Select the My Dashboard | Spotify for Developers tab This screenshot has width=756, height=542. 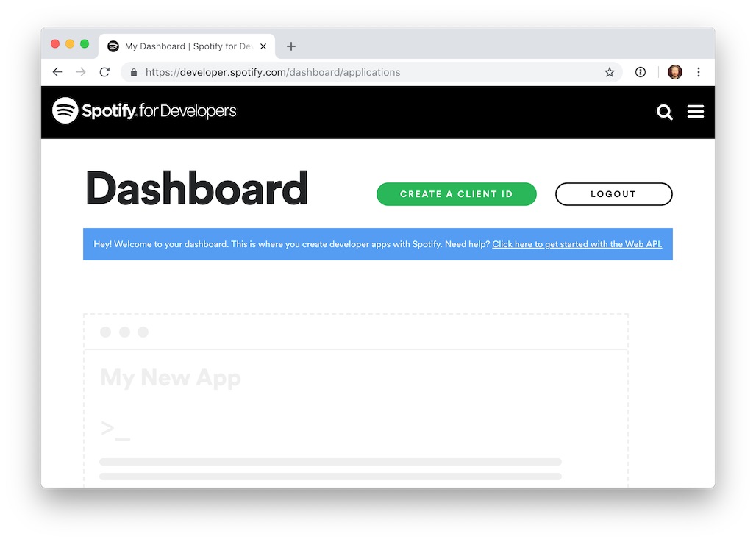click(x=187, y=46)
